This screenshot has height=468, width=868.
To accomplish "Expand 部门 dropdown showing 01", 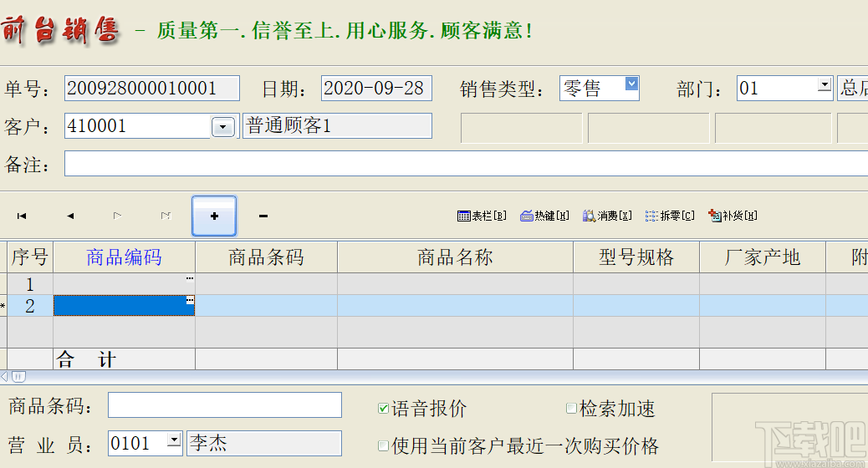I will 825,84.
